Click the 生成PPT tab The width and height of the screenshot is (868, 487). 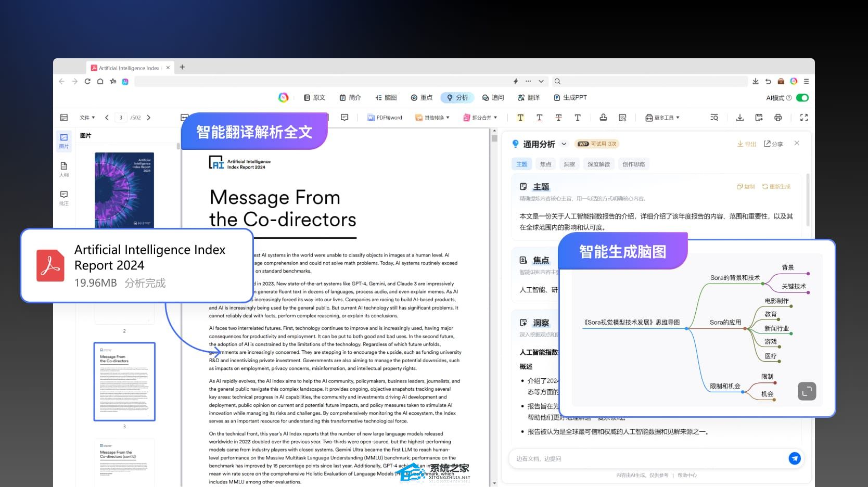(570, 98)
